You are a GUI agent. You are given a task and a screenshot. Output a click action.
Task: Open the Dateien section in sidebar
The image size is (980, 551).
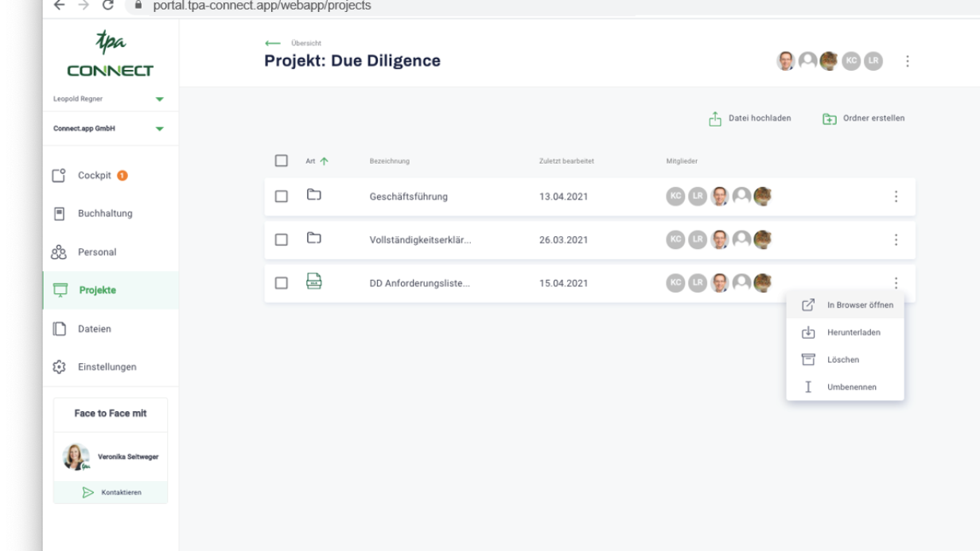tap(94, 329)
